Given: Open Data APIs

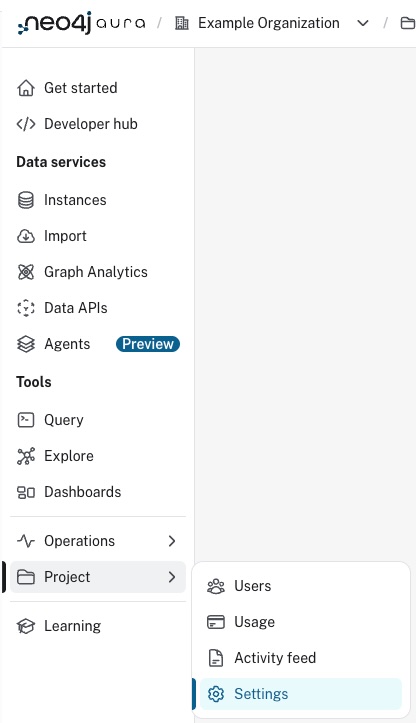Looking at the screenshot, I should (x=98, y=308).
